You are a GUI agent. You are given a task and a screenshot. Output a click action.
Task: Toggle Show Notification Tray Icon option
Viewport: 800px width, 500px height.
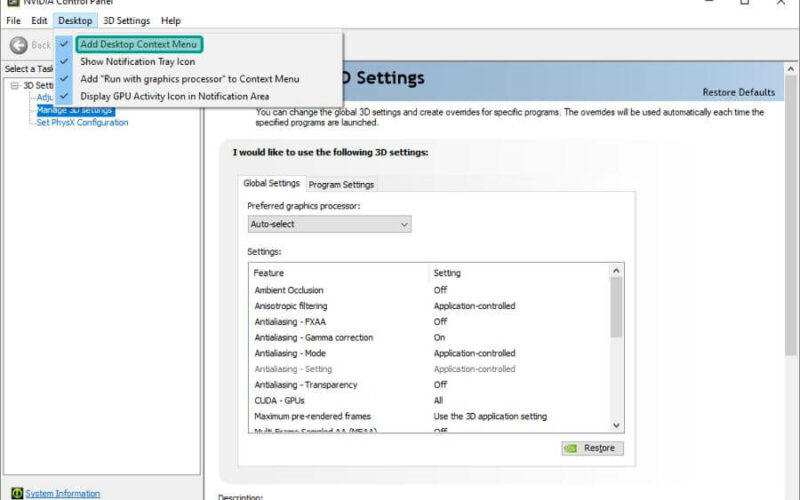[x=137, y=62]
